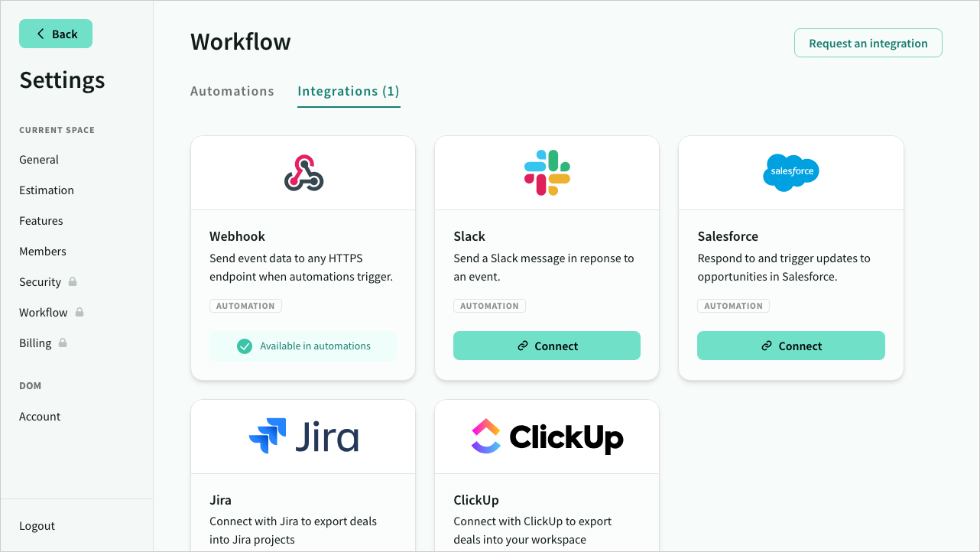Select the Integrations (1) tab
Viewport: 980px width, 552px height.
[x=349, y=91]
